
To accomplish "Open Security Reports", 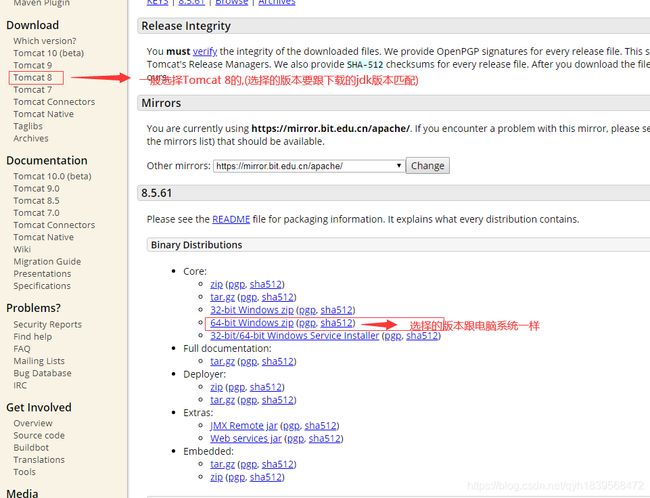I will click(48, 325).
